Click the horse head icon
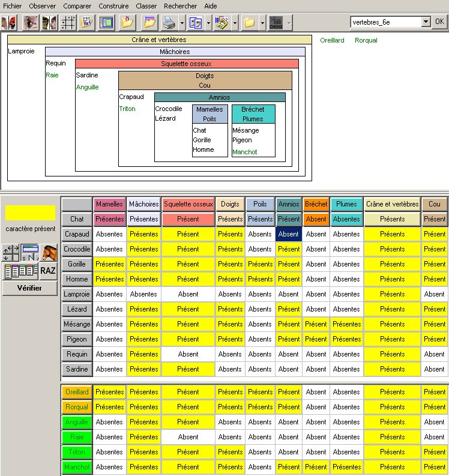449x476 pixels. click(x=49, y=253)
